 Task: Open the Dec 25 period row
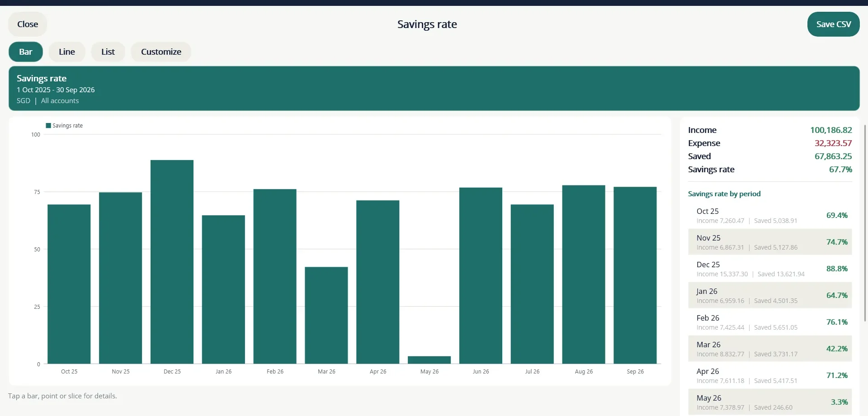coord(770,269)
